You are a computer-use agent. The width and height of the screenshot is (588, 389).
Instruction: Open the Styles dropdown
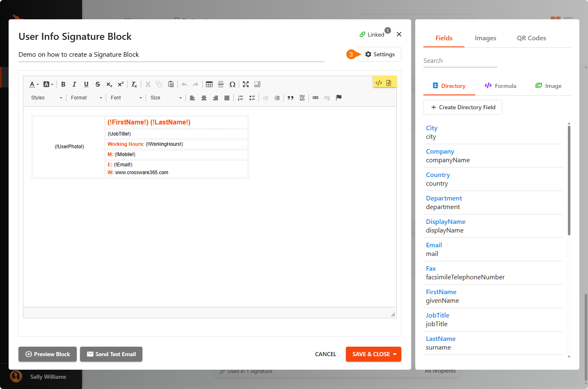pos(46,98)
